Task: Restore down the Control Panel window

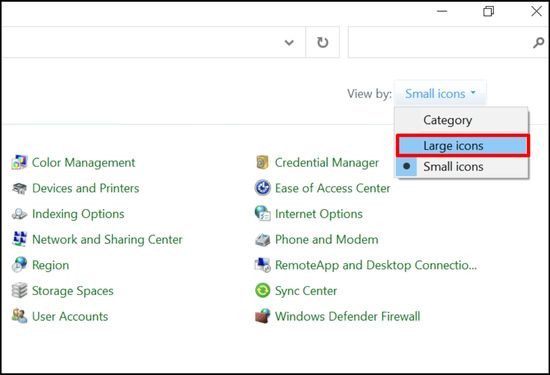Action: (488, 11)
